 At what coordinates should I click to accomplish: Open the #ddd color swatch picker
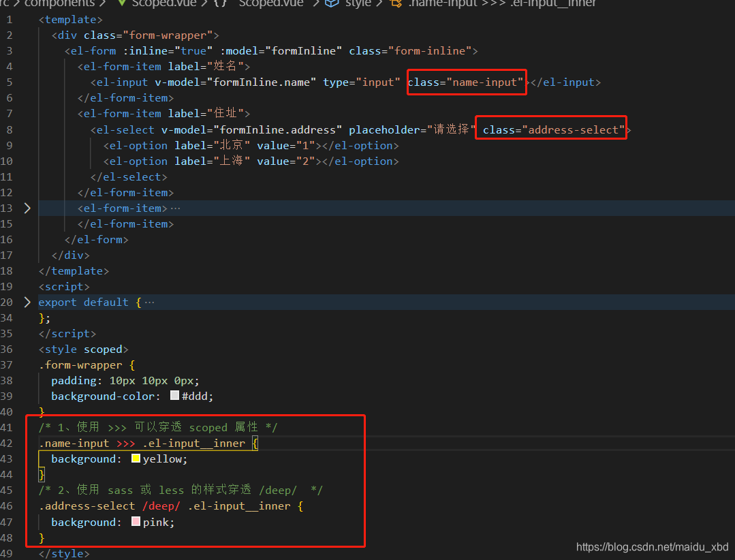[x=174, y=396]
